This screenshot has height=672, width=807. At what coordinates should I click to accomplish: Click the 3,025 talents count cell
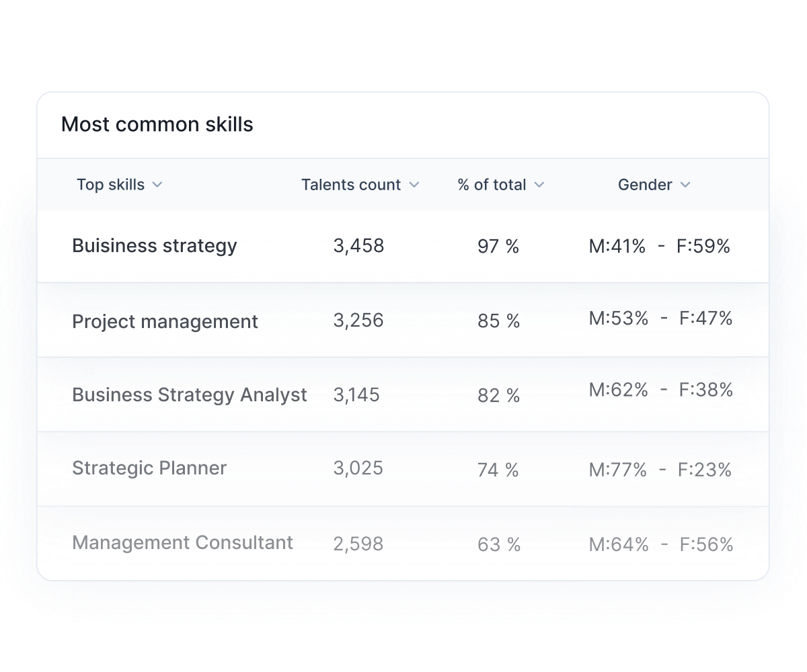358,468
